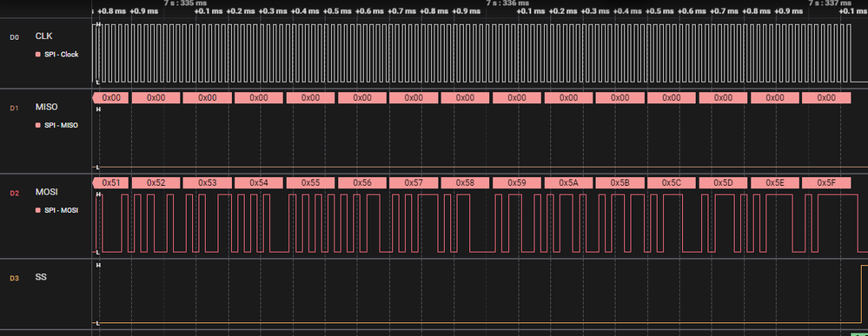Click the SPI - Clock analyzer label
This screenshot has width=868, height=336.
pos(61,54)
